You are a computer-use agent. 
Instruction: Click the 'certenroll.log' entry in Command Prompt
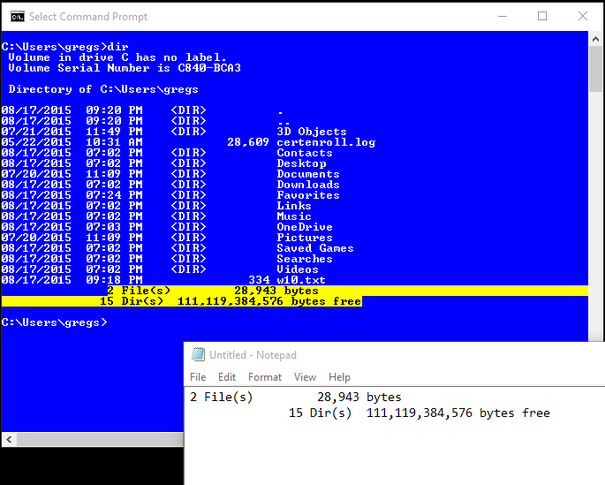(326, 142)
